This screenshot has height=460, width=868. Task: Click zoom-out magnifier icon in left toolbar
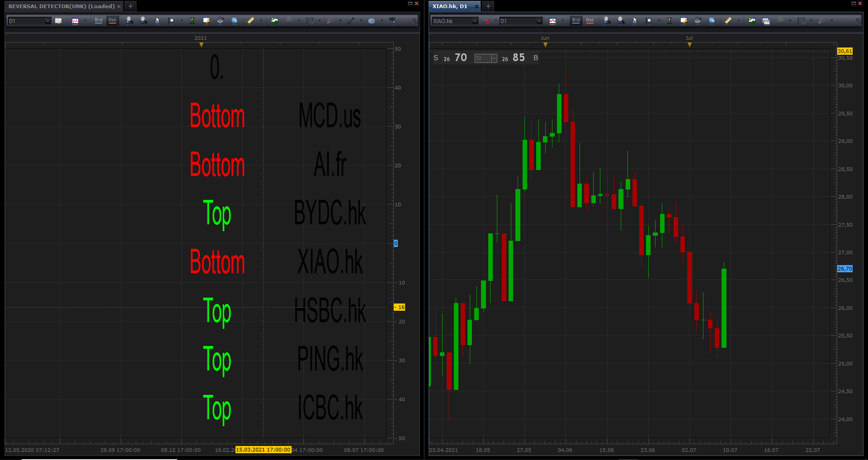[x=143, y=20]
